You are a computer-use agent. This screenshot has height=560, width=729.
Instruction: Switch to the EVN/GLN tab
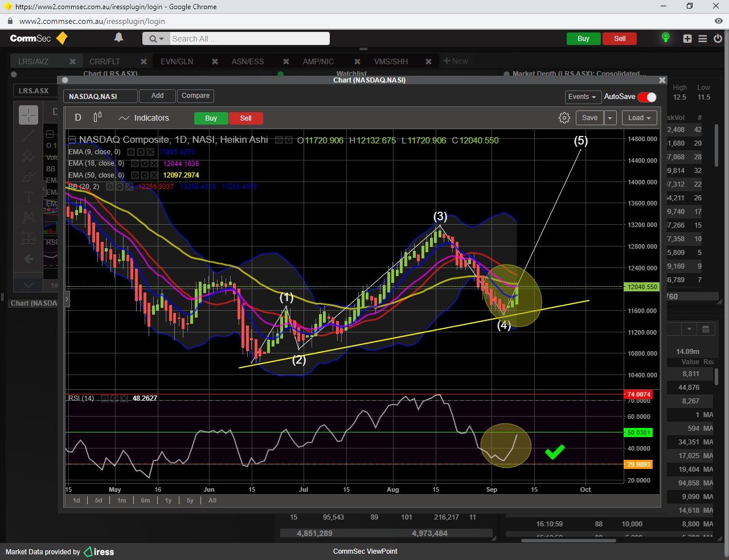pos(177,61)
